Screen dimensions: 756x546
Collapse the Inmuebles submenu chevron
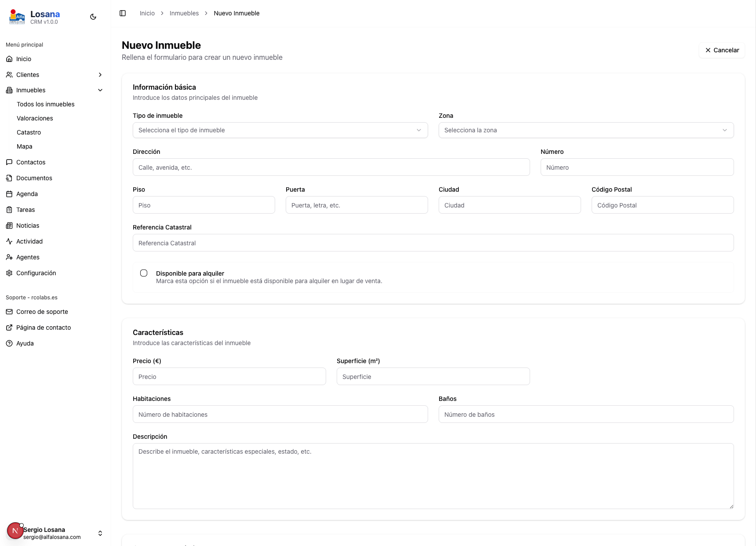point(100,90)
